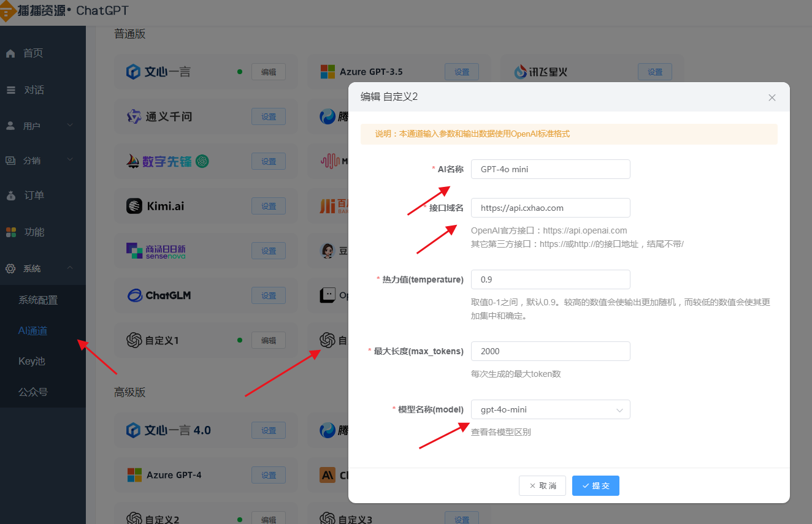Image resolution: width=812 pixels, height=524 pixels.
Task: Click the 通义千问 logo icon
Action: click(x=134, y=116)
